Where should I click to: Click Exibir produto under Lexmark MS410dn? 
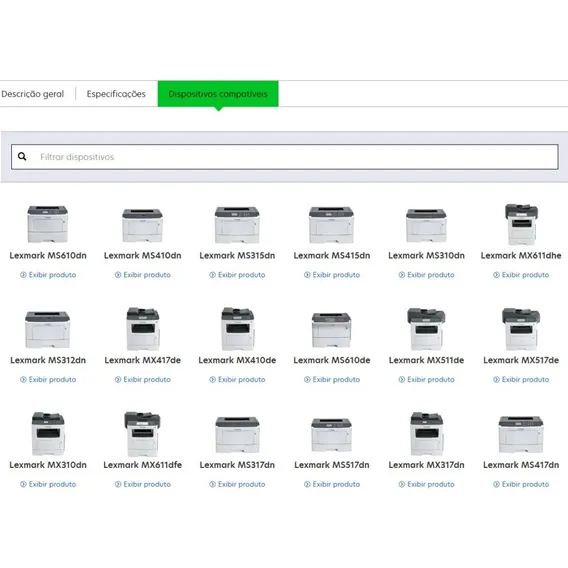[x=143, y=275]
